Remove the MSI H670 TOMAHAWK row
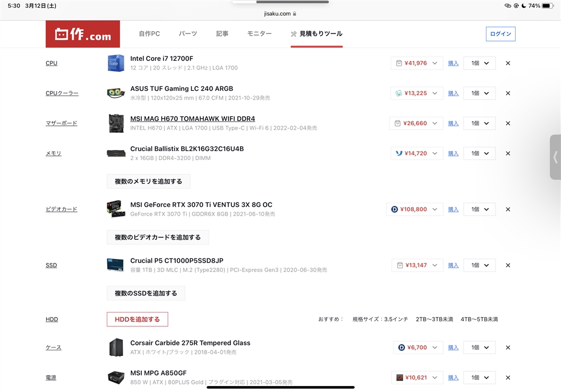 pos(508,123)
